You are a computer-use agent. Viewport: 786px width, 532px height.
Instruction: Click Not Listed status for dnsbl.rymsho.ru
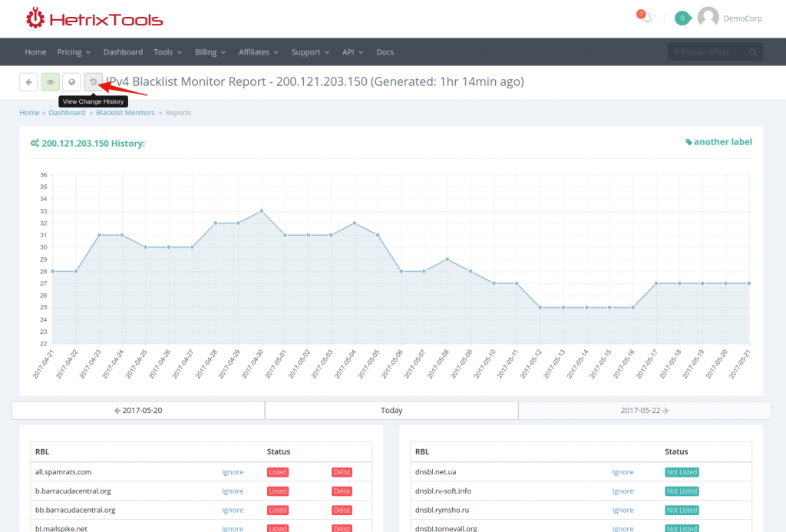click(682, 510)
